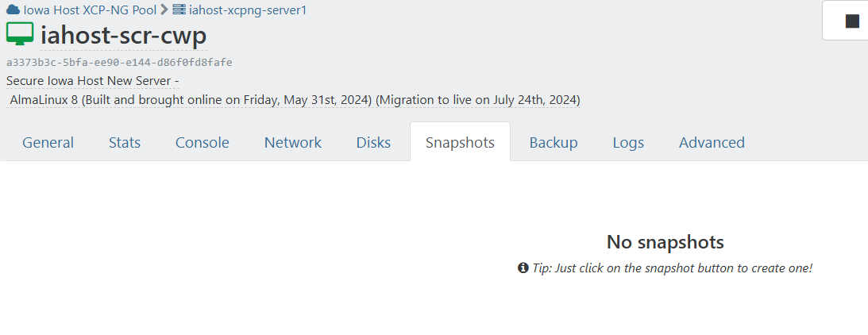Click the breadcrumb chevron between pool and host
Image resolution: width=868 pixels, height=335 pixels.
tap(164, 10)
